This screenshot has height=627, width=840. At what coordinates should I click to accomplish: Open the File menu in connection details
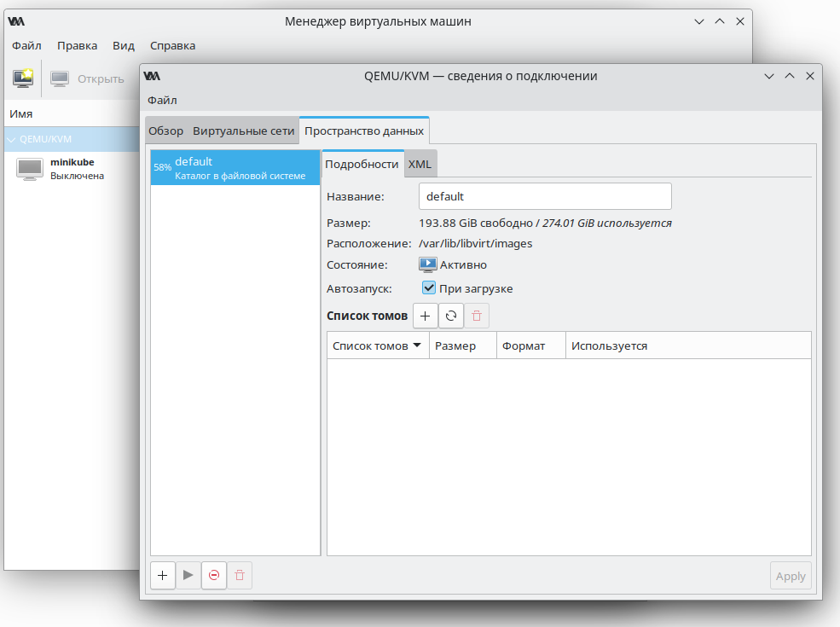(162, 100)
